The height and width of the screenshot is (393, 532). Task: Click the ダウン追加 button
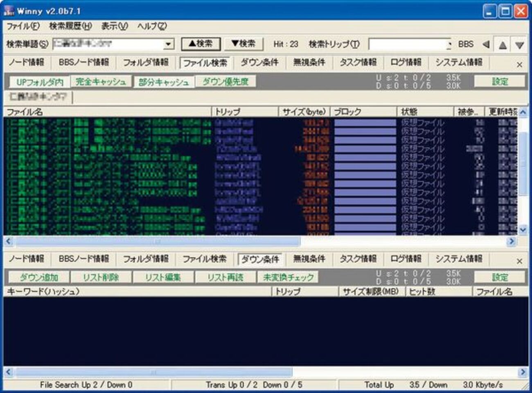[x=38, y=277]
